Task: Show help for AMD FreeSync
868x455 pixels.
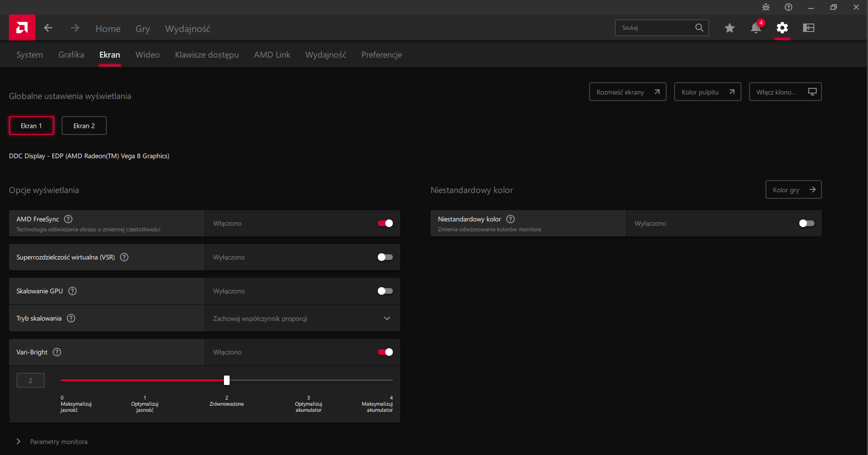Action: [68, 219]
